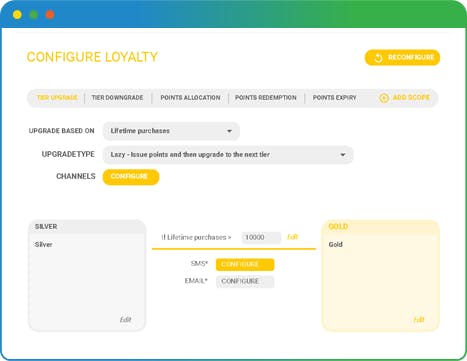The height and width of the screenshot is (361, 467).
Task: Open the Upgrade Based On dropdown
Action: click(171, 131)
